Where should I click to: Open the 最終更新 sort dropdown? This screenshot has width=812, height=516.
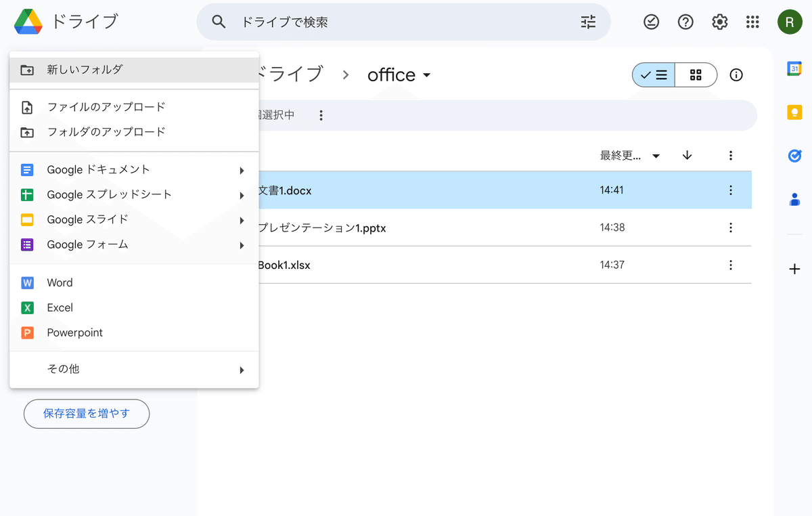coord(630,156)
